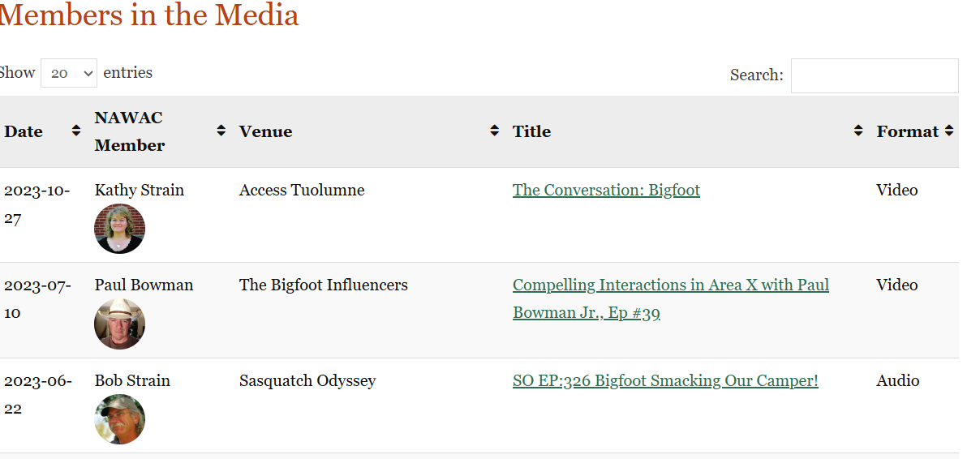The height and width of the screenshot is (459, 980).
Task: Click NAWAC Member column sort arrows
Action: [221, 131]
